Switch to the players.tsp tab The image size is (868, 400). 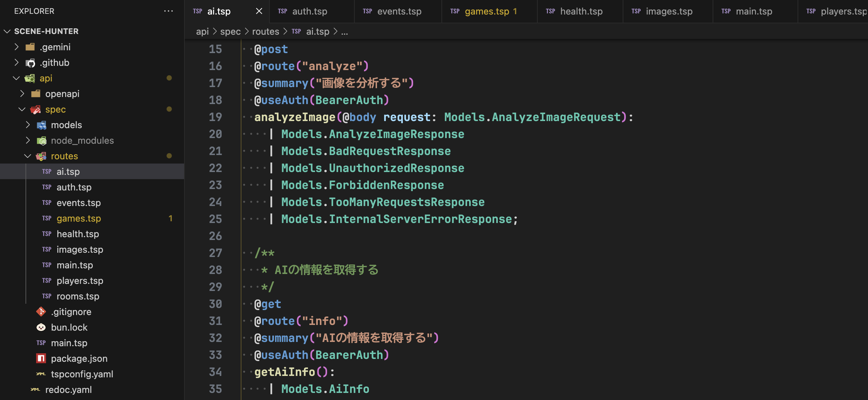coord(833,11)
